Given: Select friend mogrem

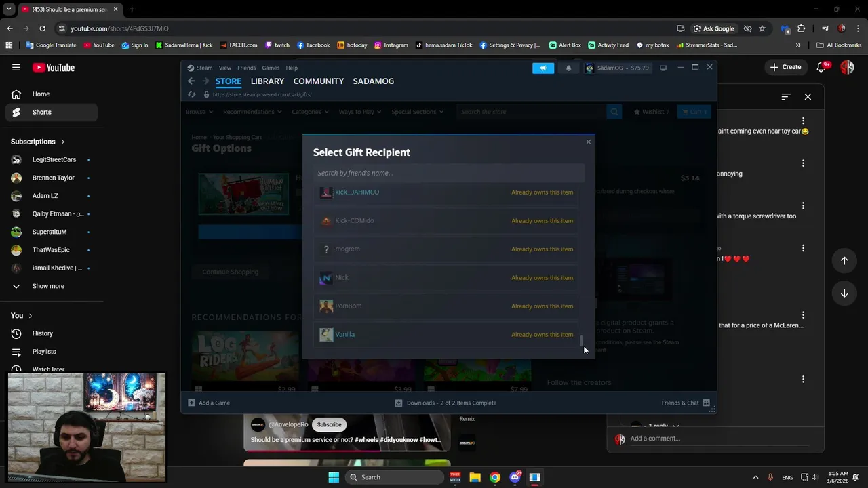Looking at the screenshot, I should (x=446, y=249).
